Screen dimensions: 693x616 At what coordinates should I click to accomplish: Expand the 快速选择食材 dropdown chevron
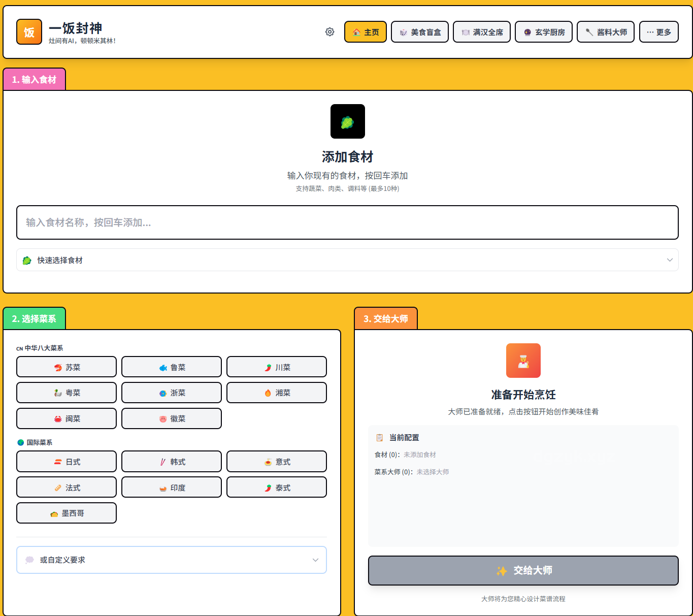click(669, 260)
